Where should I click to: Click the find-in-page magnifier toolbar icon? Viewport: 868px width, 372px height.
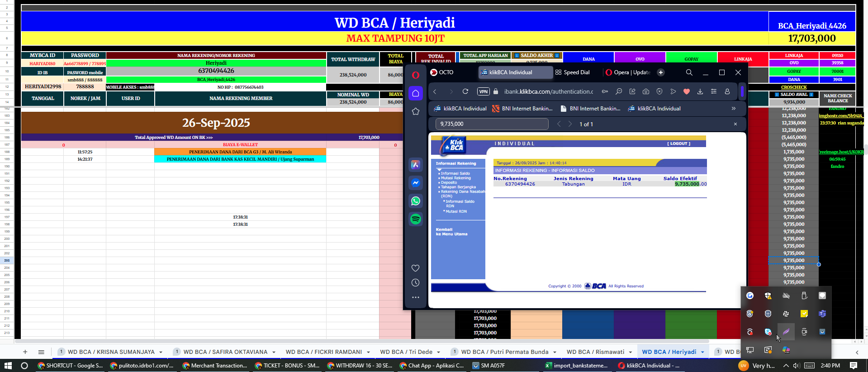[618, 91]
